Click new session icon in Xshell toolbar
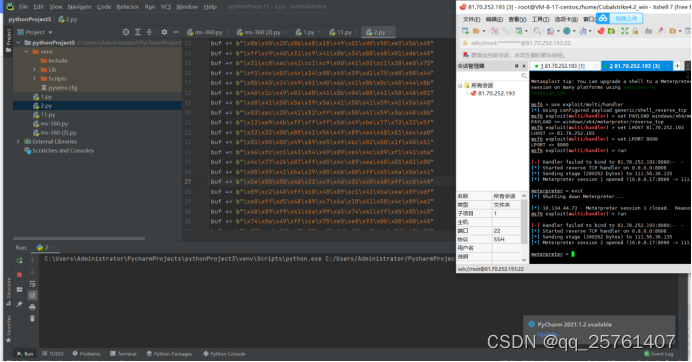692x362 pixels. coord(465,31)
